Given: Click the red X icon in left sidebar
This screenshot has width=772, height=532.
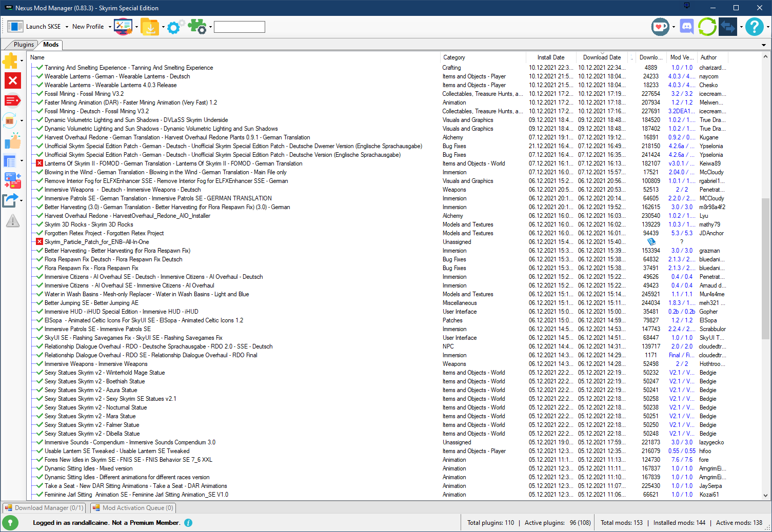Looking at the screenshot, I should pos(12,80).
